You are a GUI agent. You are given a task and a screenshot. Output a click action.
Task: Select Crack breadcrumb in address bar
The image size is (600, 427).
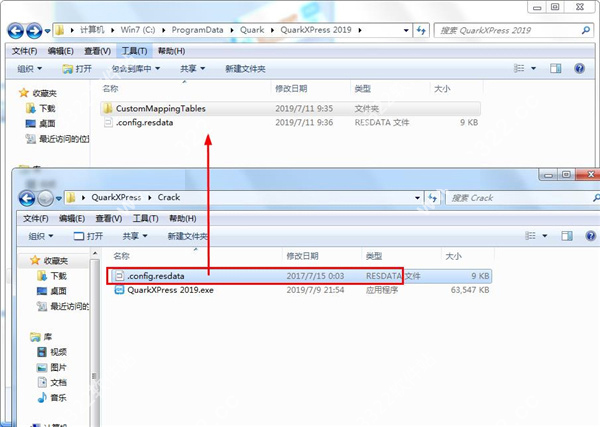(169, 197)
